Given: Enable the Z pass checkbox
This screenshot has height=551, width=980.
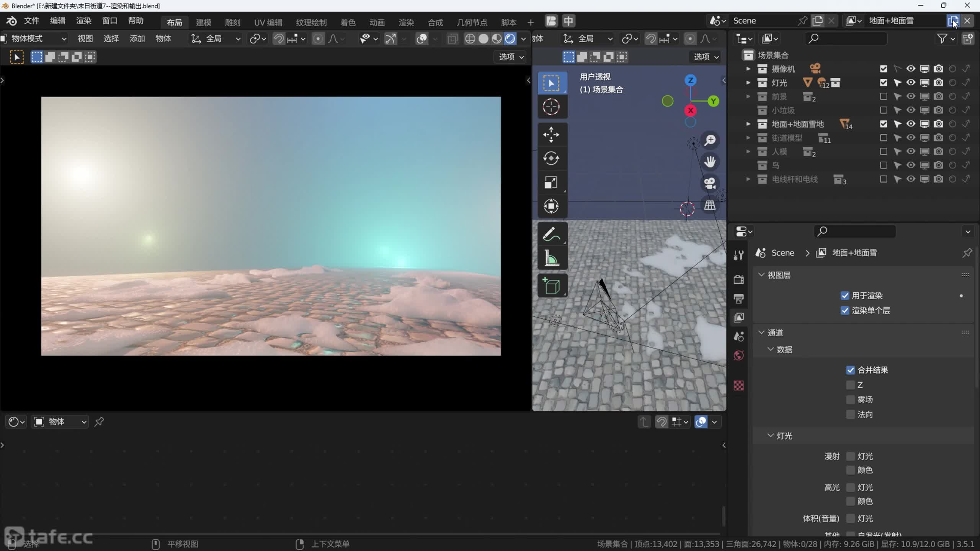Looking at the screenshot, I should (x=850, y=385).
